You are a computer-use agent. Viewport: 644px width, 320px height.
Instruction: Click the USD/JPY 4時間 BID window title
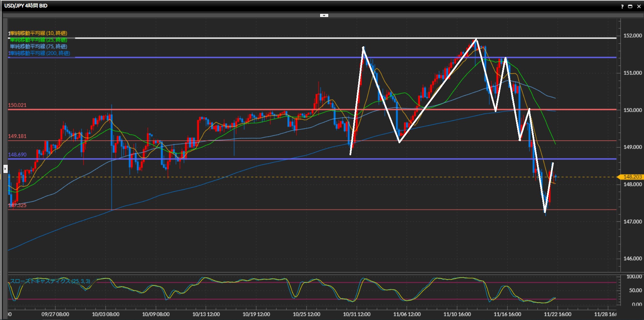[26, 6]
